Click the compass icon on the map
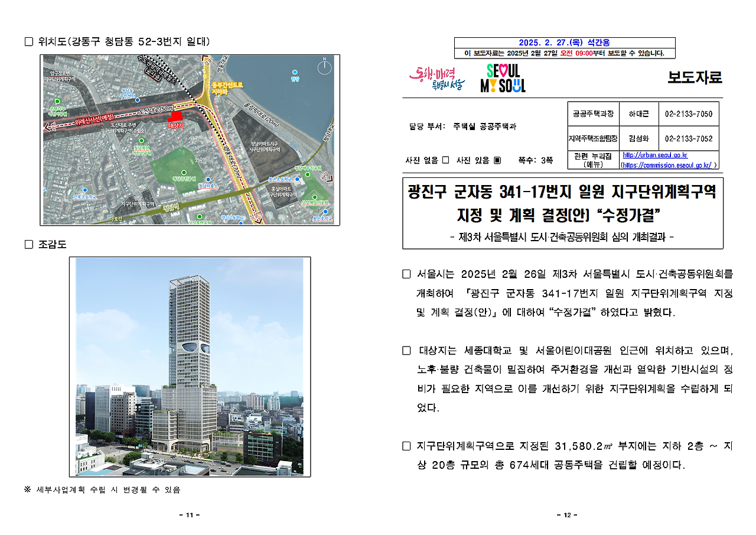This screenshot has width=756, height=535. coord(324,67)
